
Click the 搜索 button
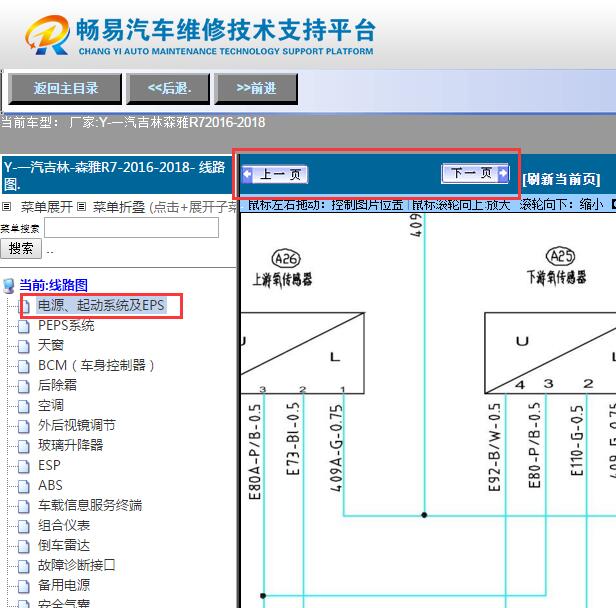click(x=21, y=249)
